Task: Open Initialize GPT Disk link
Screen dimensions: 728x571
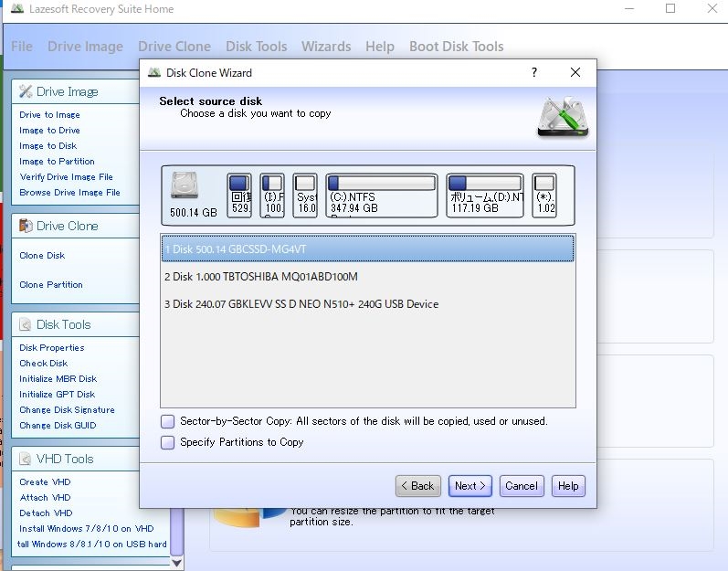Action: [x=58, y=394]
